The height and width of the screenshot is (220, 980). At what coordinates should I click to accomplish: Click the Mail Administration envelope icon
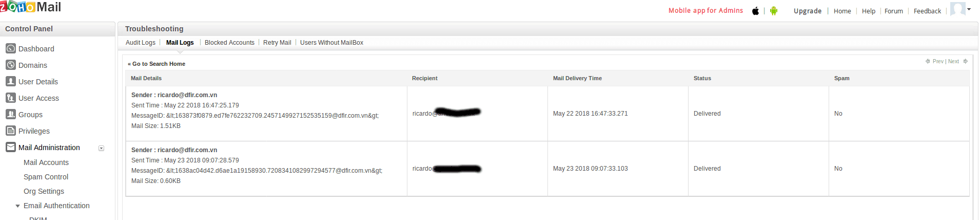[11, 147]
